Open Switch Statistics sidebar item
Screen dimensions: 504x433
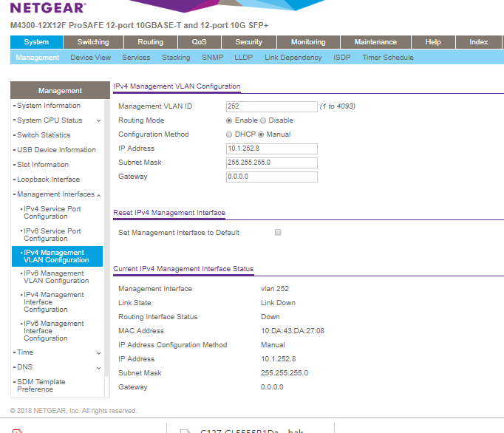pos(44,135)
